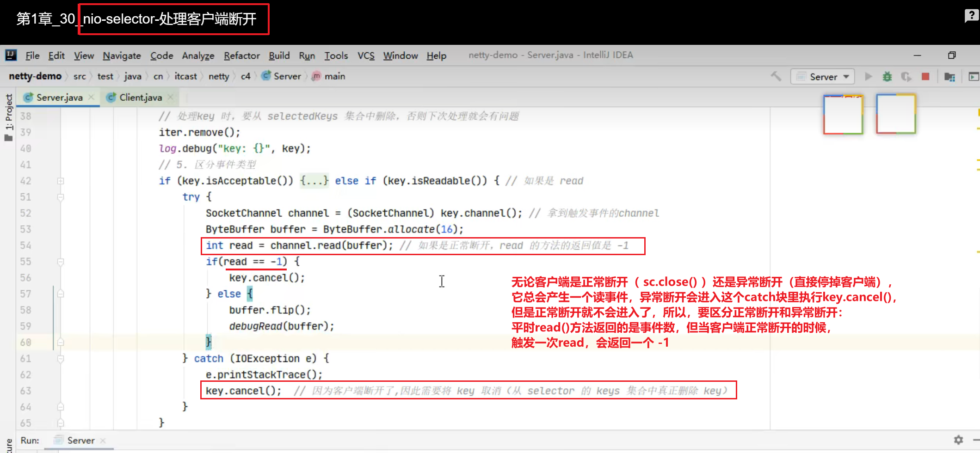Minimize the IntelliJ window
Image resolution: width=980 pixels, height=453 pixels.
(918, 55)
